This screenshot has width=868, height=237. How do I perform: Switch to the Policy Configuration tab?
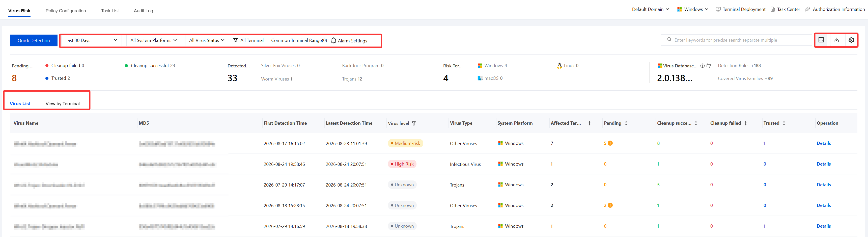[66, 11]
